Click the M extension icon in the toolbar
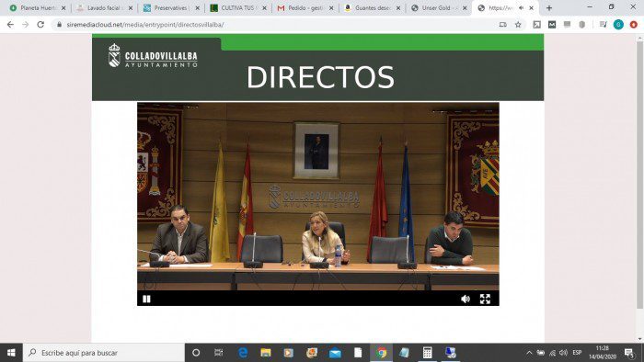644x362 pixels. click(x=552, y=25)
